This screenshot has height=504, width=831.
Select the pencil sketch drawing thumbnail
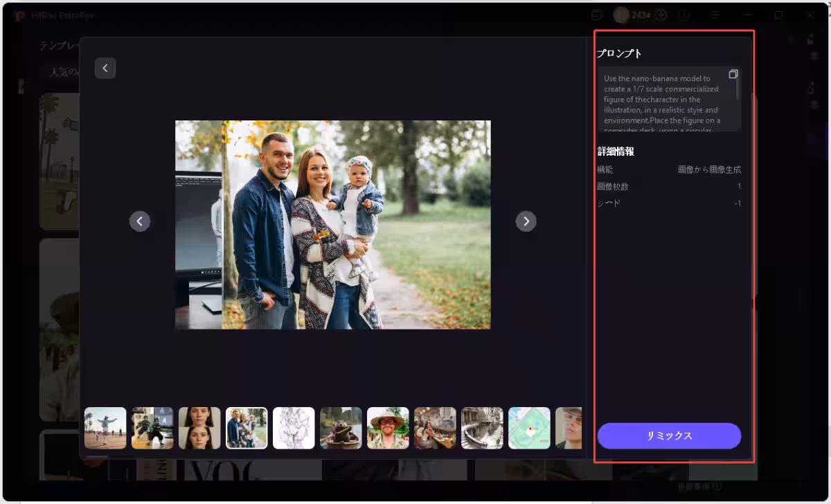point(294,428)
